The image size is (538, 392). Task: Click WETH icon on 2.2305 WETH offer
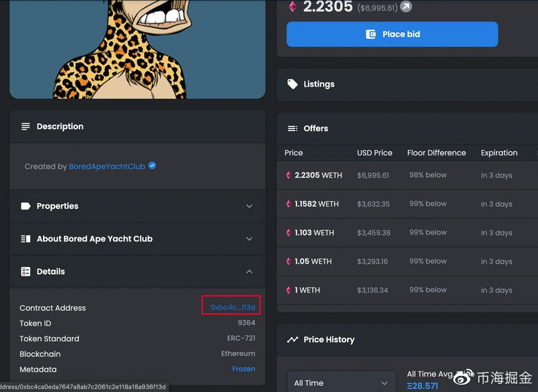289,175
